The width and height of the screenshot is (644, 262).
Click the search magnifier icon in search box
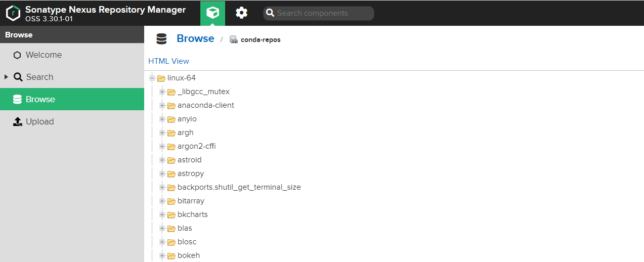[x=270, y=13]
